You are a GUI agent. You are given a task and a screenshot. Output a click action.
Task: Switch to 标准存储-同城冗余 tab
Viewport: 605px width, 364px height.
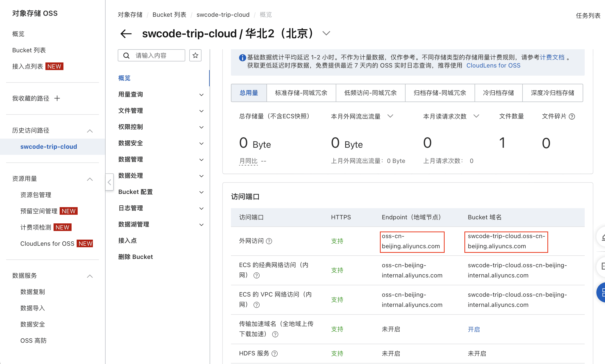[x=301, y=93]
